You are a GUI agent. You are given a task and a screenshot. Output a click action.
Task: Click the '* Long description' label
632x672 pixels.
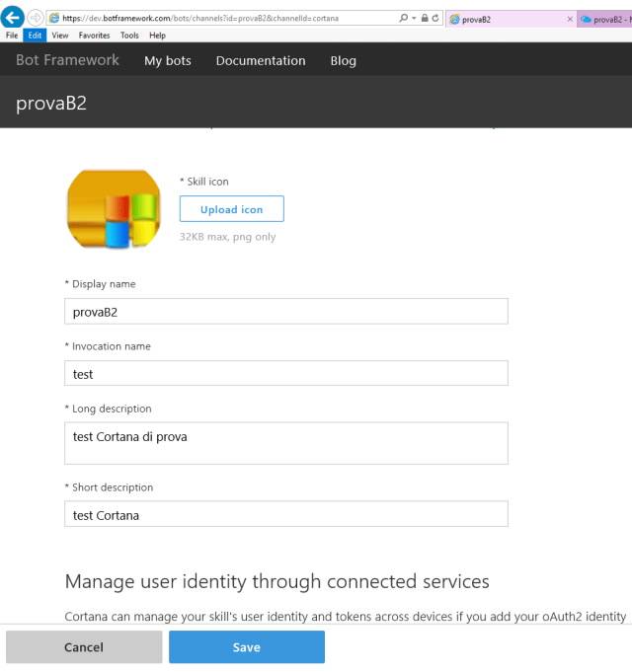click(108, 409)
